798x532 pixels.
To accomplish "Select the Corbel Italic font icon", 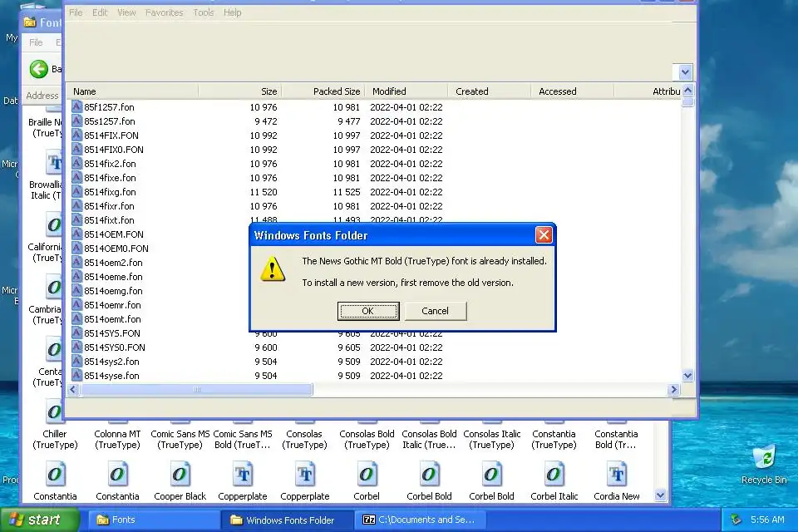I will (x=554, y=474).
